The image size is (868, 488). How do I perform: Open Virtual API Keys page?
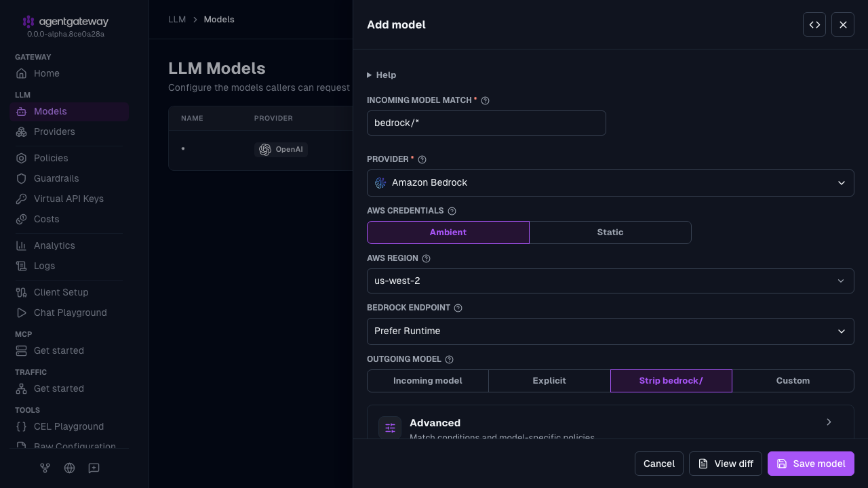[69, 199]
